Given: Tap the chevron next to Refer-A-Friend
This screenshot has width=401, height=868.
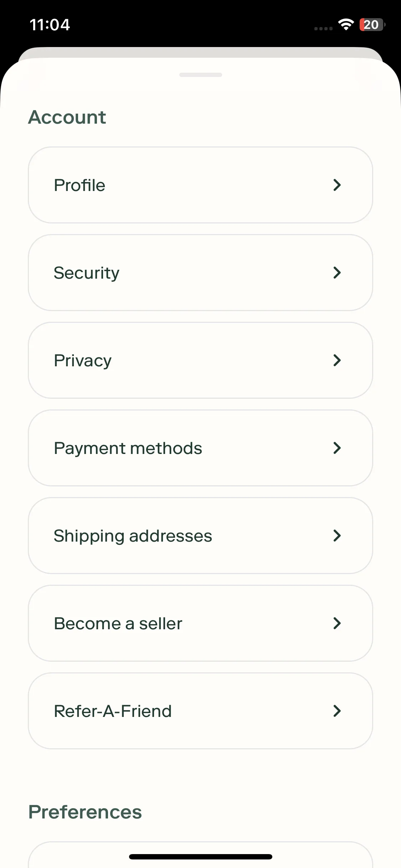Looking at the screenshot, I should click(337, 711).
